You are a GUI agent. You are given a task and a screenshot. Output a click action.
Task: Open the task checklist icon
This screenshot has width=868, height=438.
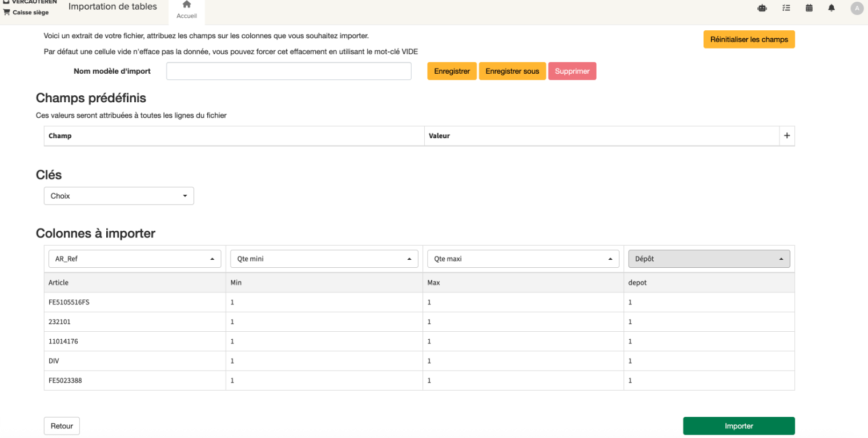tap(786, 8)
